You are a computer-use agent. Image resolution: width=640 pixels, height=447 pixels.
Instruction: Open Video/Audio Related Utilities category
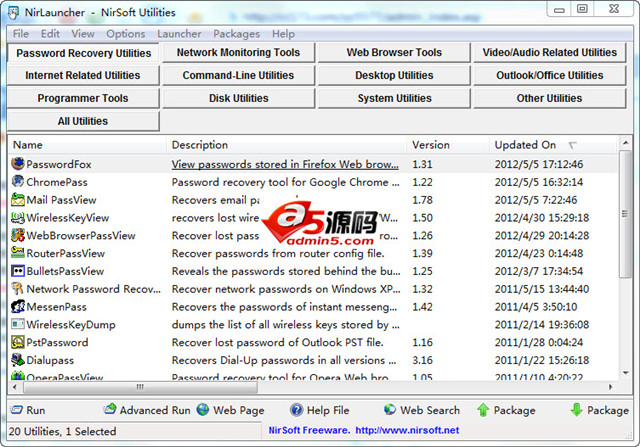pos(549,53)
